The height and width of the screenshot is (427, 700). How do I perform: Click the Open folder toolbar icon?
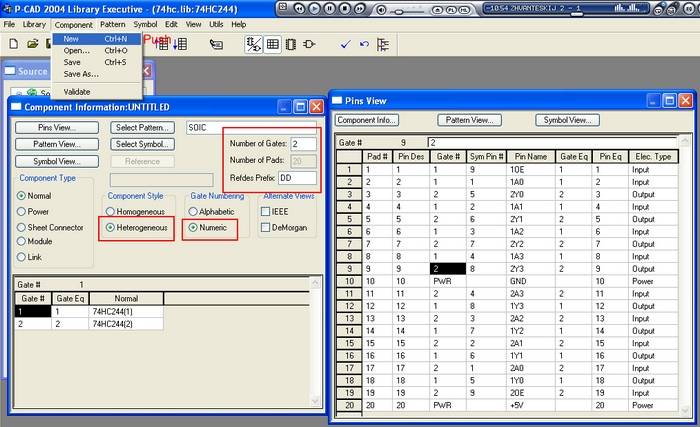pyautogui.click(x=32, y=44)
